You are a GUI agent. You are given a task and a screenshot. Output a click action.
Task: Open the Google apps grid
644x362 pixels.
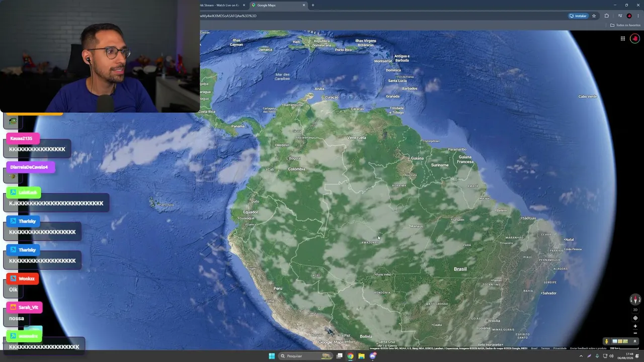click(x=622, y=38)
